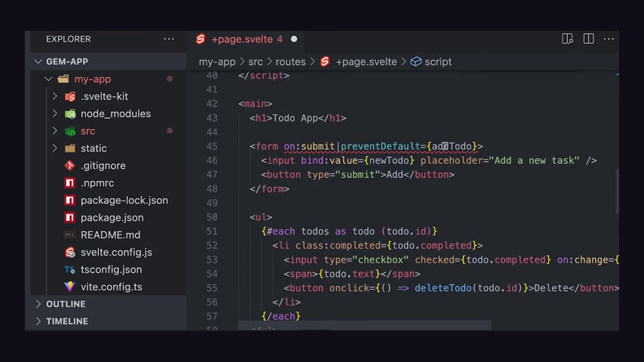
Task: Click the Svelte icon on +page.svelte tab
Action: click(x=201, y=39)
